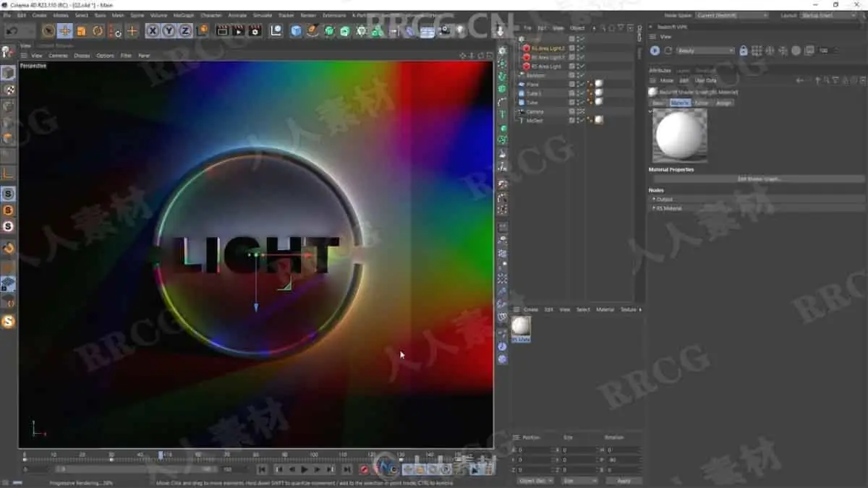Toggle the Y axis lock
Viewport: 868px width, 488px height.
click(169, 31)
